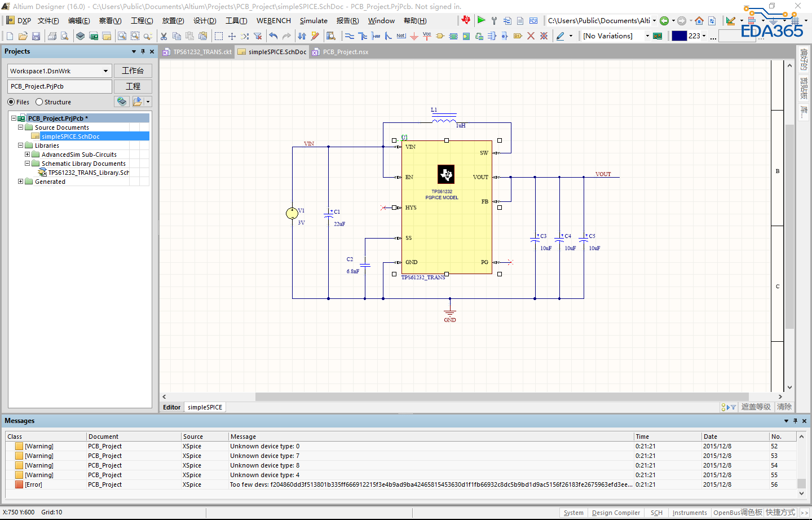Click the Home icon in navigation toolbar
This screenshot has height=520, width=812.
[699, 21]
